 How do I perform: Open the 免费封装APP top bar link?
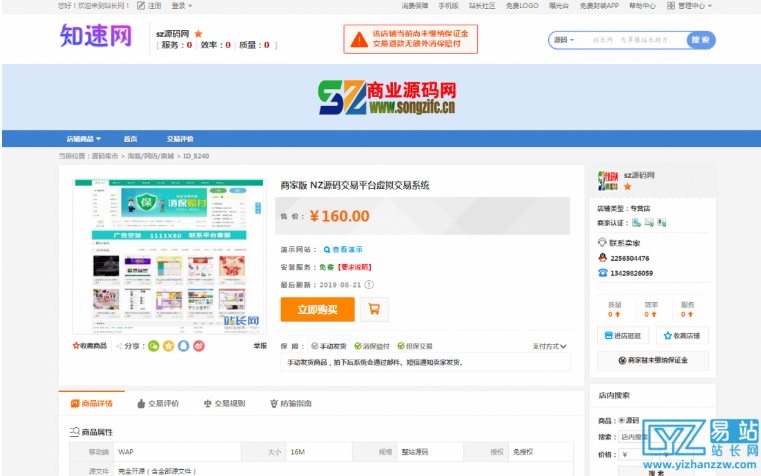pos(599,5)
